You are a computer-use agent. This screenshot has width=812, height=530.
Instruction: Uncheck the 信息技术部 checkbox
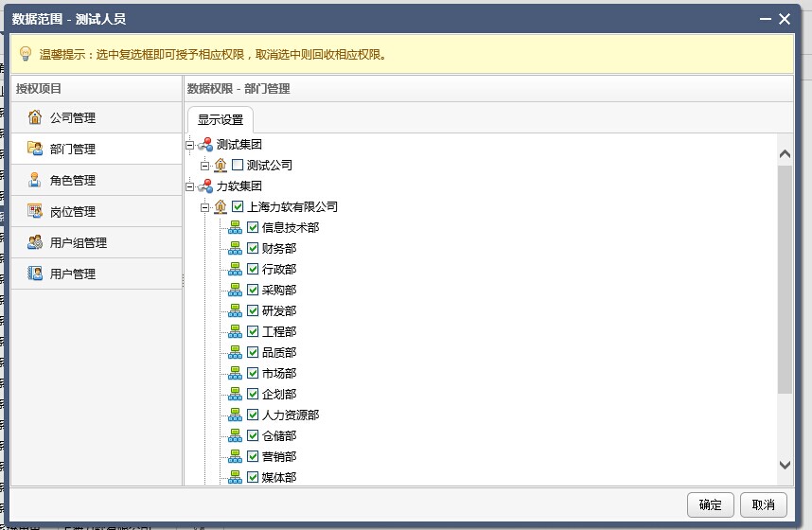tap(253, 227)
